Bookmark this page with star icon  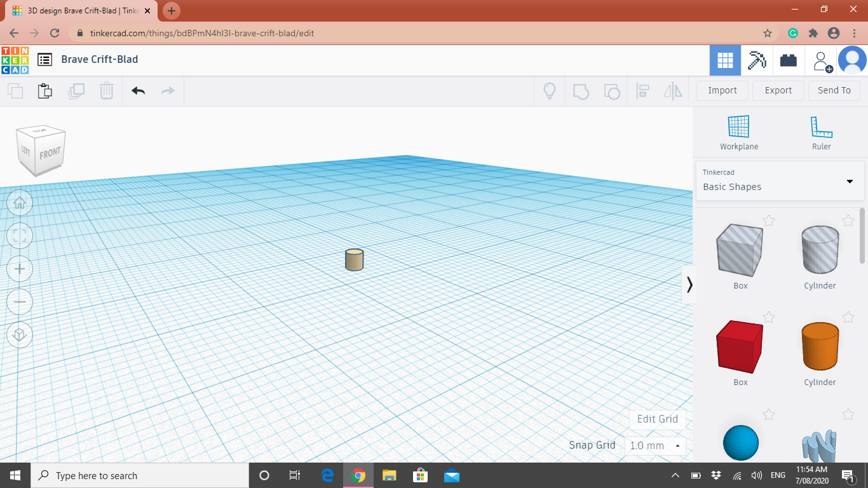pyautogui.click(x=768, y=33)
